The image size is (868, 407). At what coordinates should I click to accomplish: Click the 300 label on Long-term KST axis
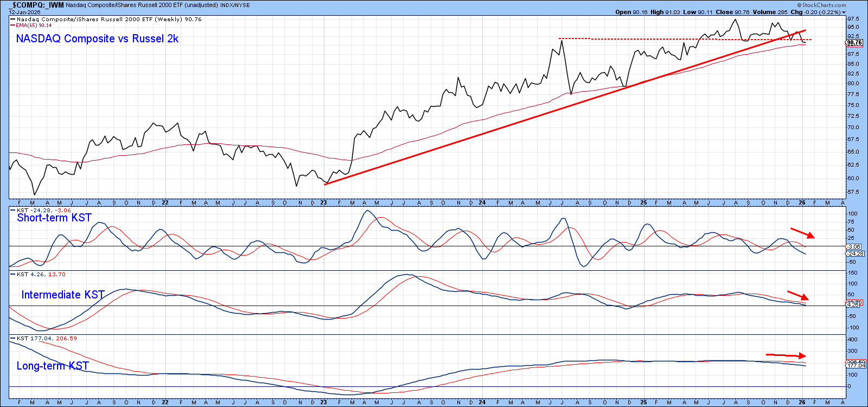(853, 352)
